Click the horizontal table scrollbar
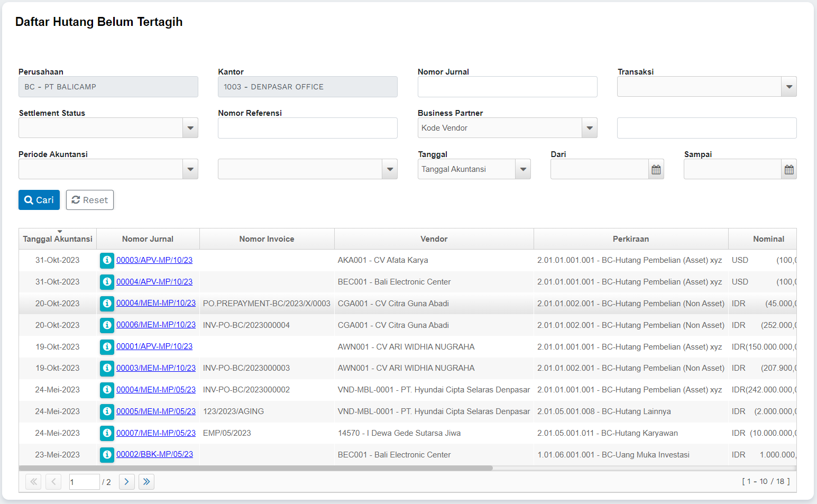 [x=256, y=468]
